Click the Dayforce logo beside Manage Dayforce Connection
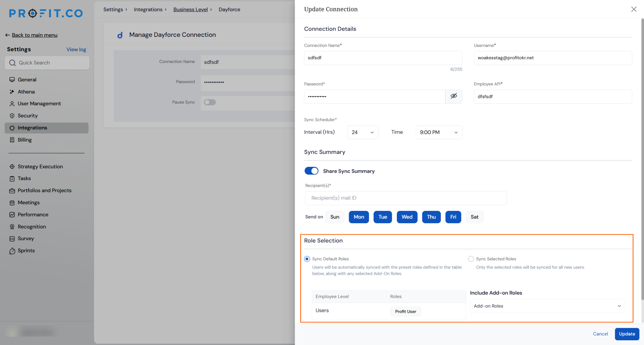644x345 pixels. (120, 35)
